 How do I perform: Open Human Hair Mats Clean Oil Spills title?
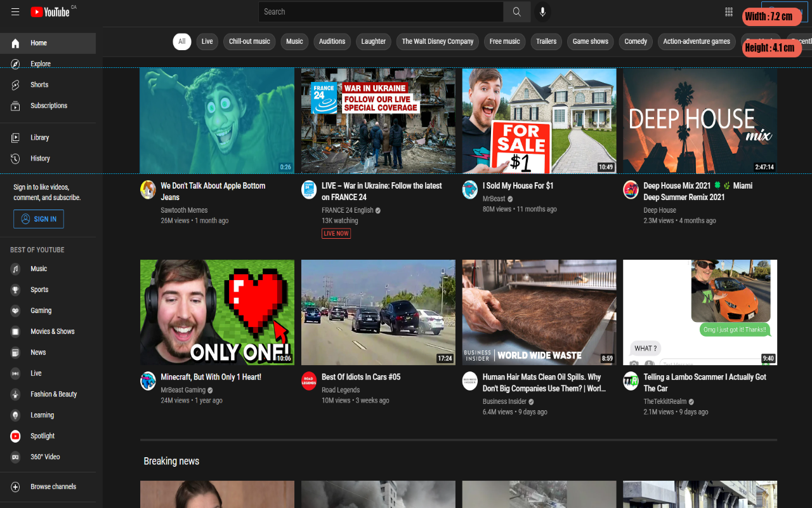pos(544,383)
